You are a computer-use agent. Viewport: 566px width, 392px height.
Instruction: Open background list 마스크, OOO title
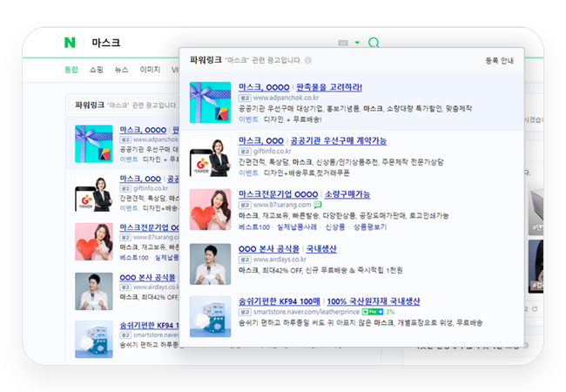[x=140, y=179]
